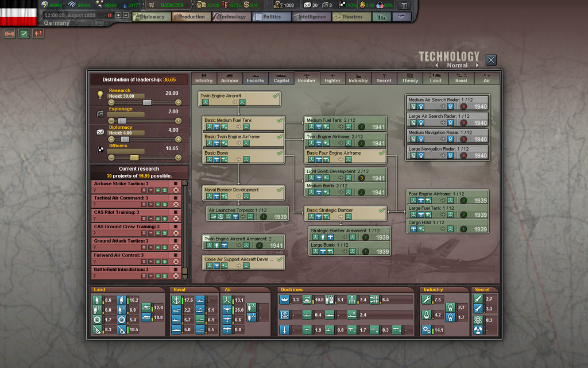Select Large Air Search Radar technology
This screenshot has height=368, width=588.
pyautogui.click(x=447, y=120)
